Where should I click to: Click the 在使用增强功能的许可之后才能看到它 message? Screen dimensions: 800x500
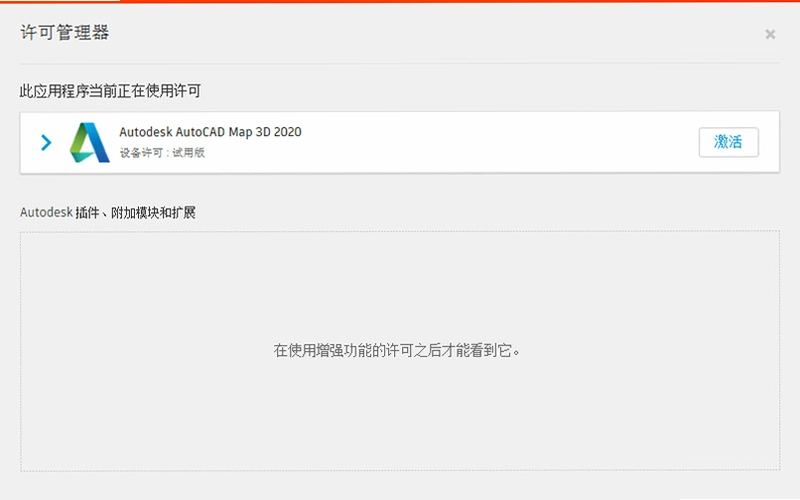[x=396, y=351]
